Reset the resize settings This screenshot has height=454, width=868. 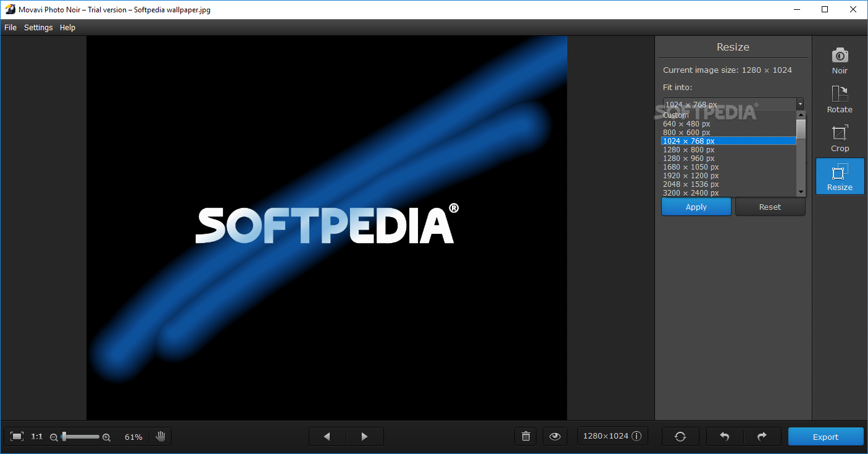click(x=770, y=207)
